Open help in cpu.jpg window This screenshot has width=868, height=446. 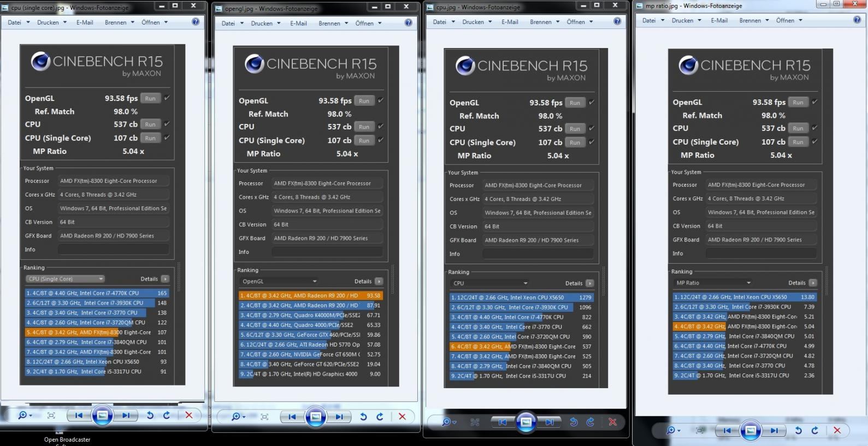click(x=617, y=21)
